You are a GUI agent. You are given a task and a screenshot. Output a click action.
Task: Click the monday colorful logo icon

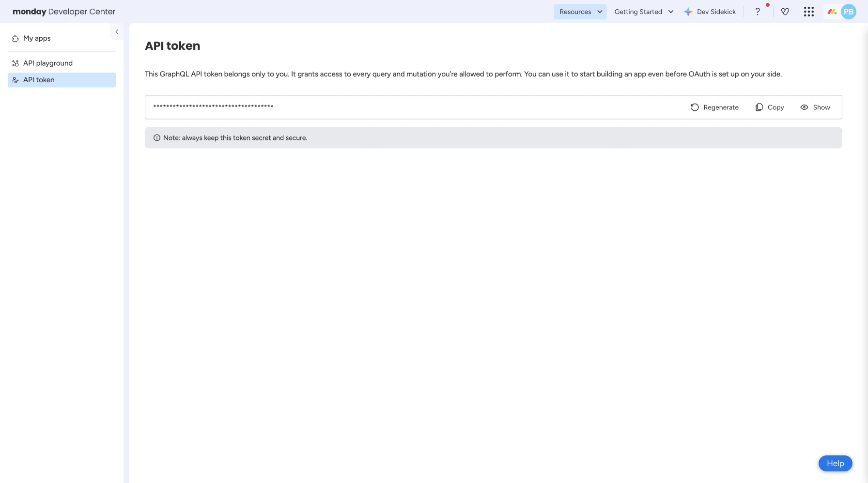pos(832,12)
